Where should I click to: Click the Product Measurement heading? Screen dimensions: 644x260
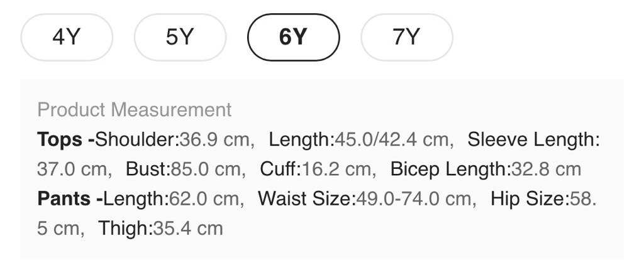135,110
